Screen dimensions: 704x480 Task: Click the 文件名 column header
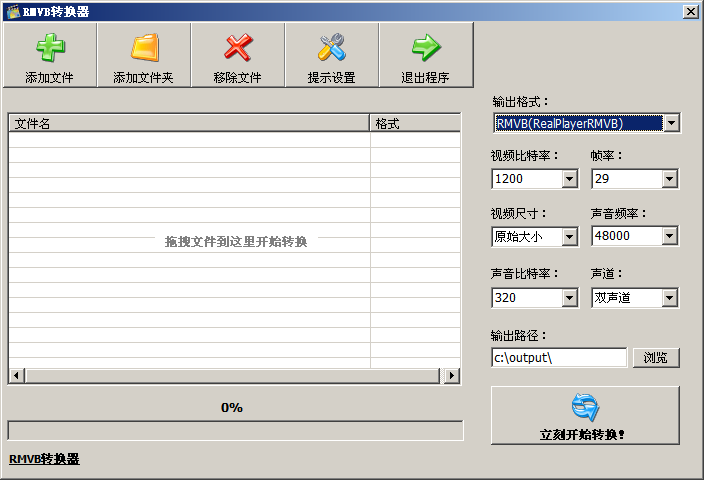pos(189,123)
